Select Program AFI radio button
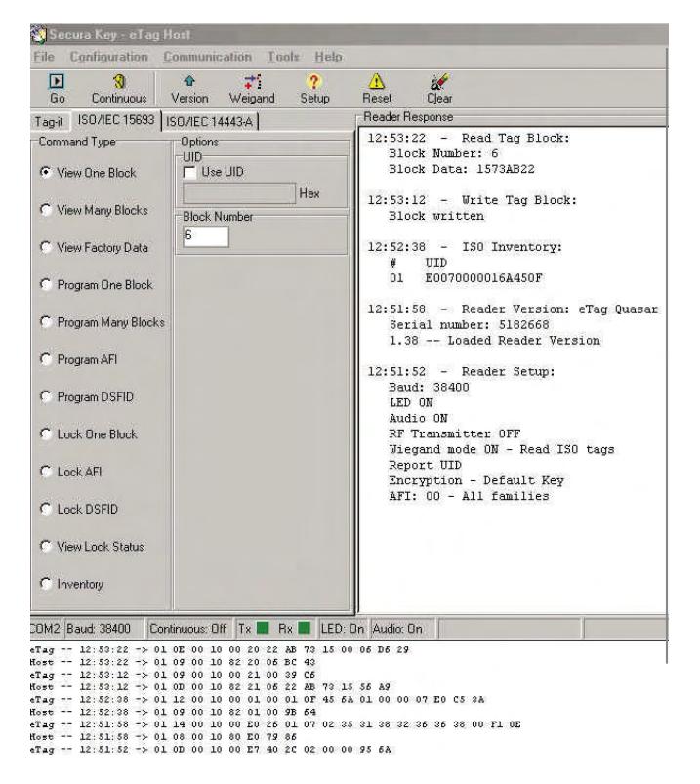Image resolution: width=700 pixels, height=784 pixels. [x=46, y=359]
